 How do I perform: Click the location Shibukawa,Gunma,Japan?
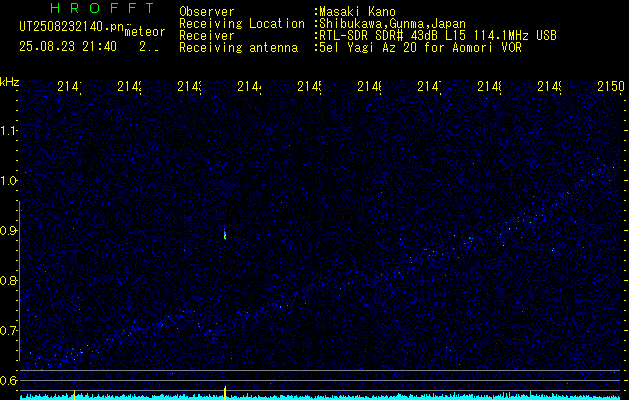coord(392,24)
